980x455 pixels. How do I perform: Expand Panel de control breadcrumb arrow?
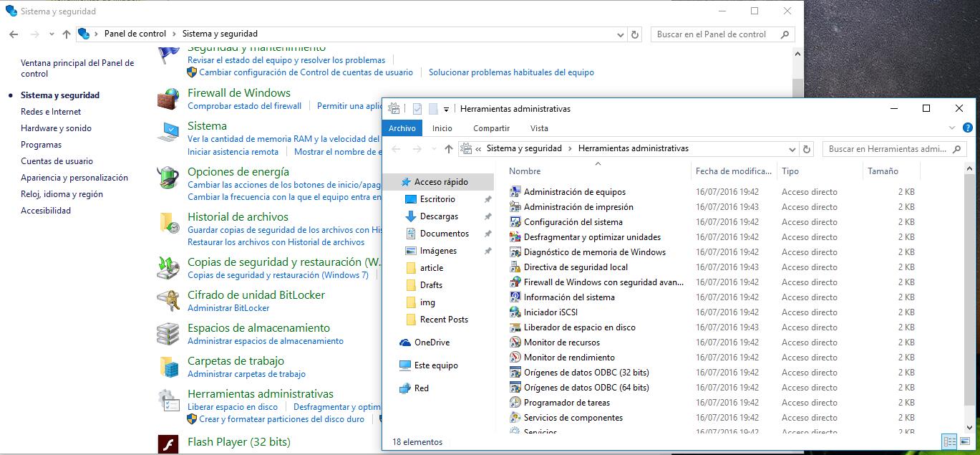[175, 34]
